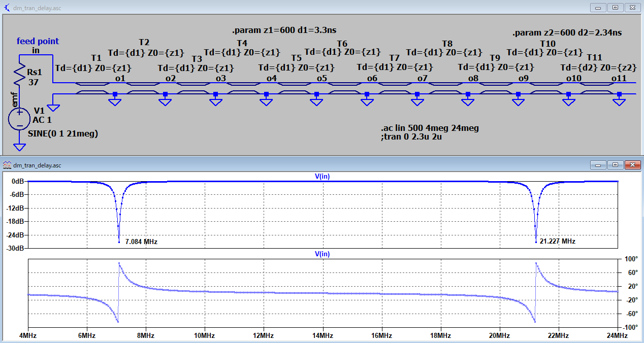Click the ground symbol below node o6
Image resolution: width=644 pixels, height=343 pixels.
click(367, 102)
